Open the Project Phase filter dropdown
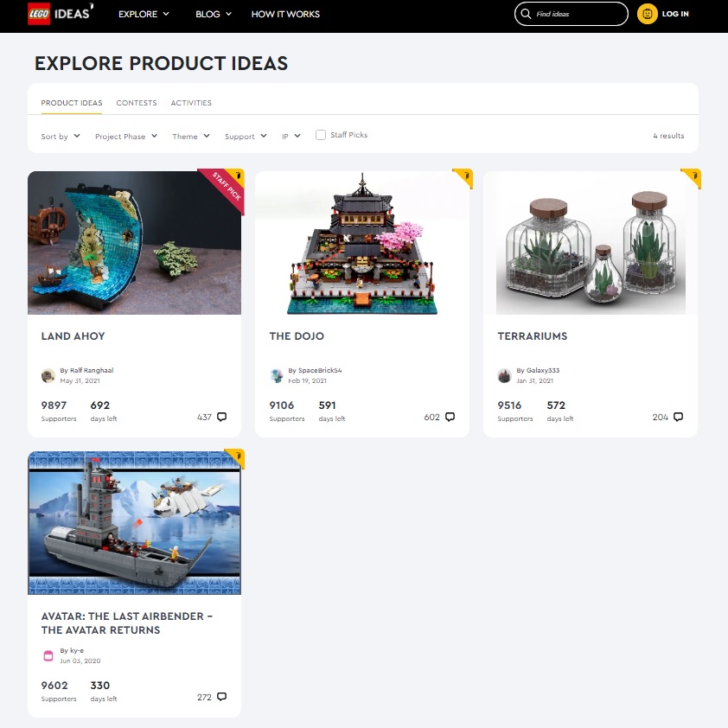 point(126,136)
